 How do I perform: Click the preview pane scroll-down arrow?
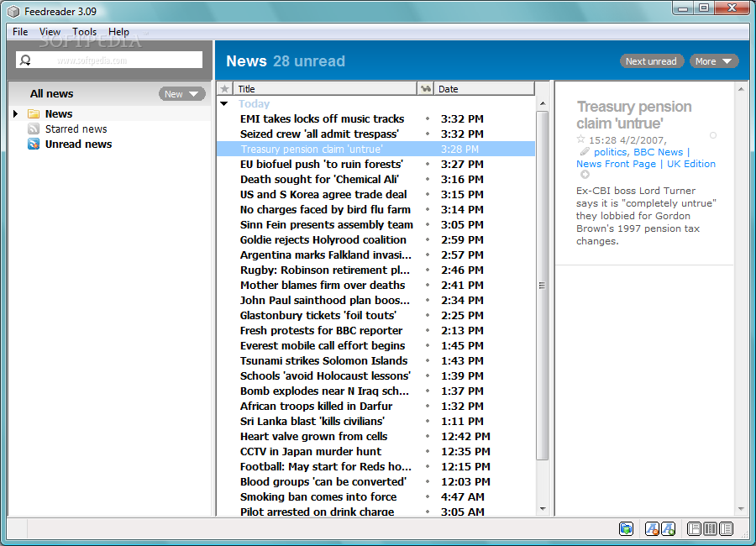tap(741, 509)
